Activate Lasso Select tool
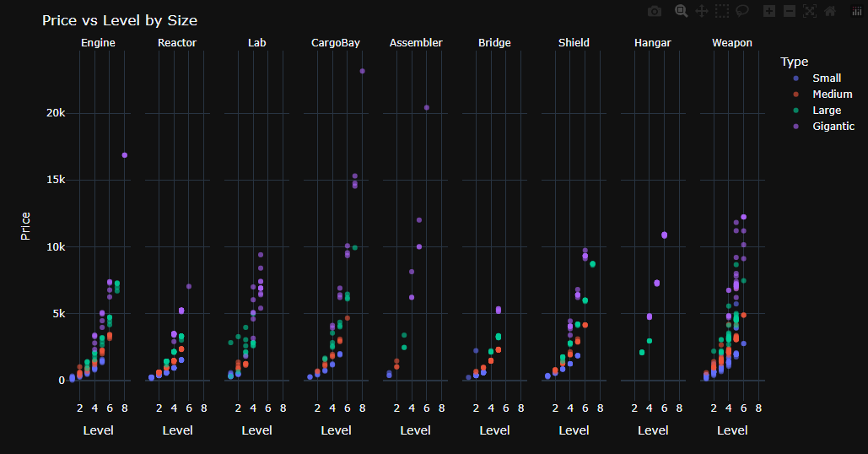Image resolution: width=868 pixels, height=454 pixels. pyautogui.click(x=741, y=11)
